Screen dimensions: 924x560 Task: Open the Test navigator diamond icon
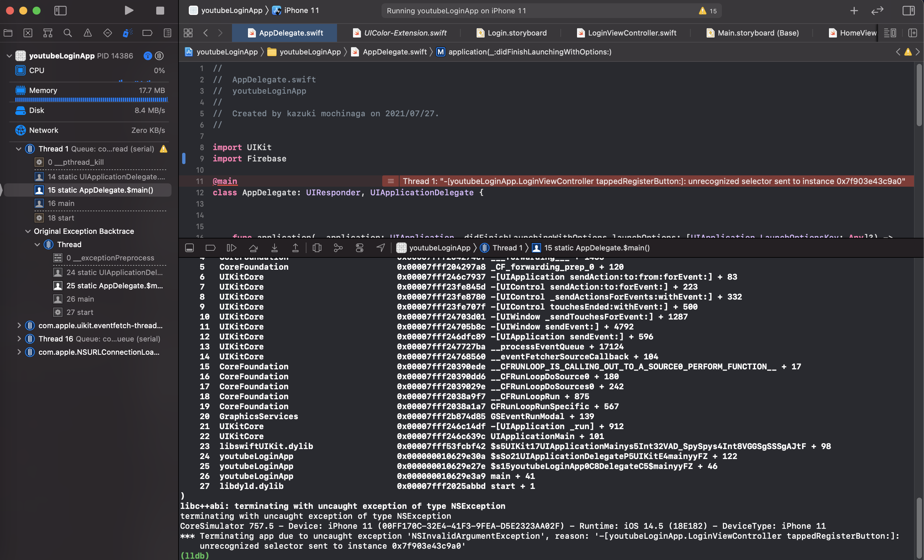(x=108, y=33)
